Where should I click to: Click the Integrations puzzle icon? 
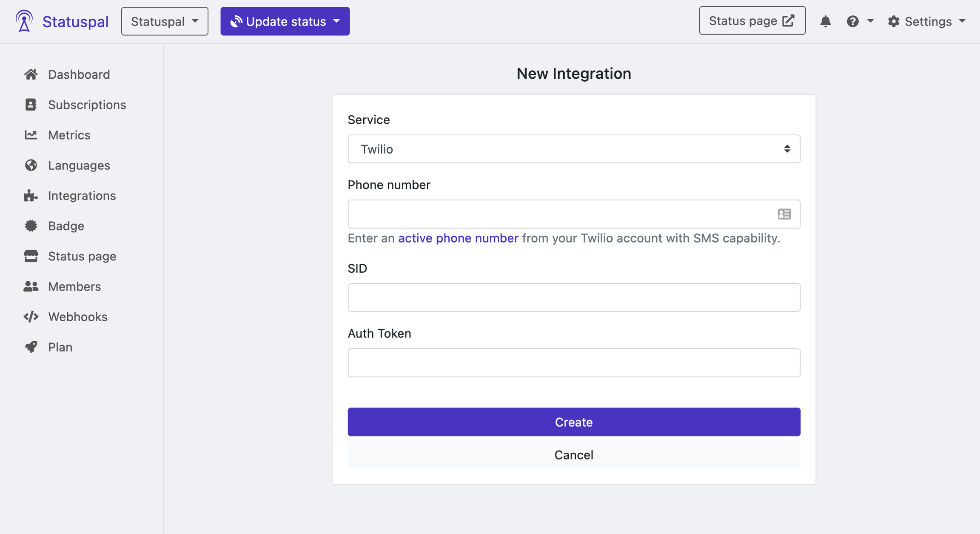(x=31, y=196)
